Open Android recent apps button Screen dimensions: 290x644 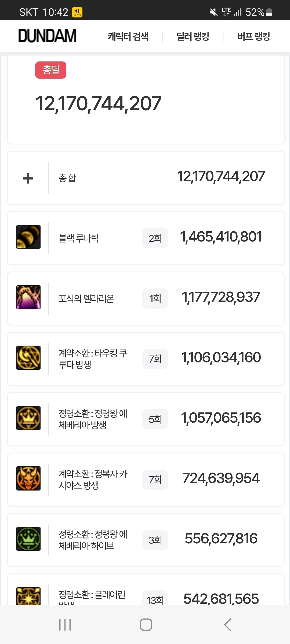(x=65, y=625)
